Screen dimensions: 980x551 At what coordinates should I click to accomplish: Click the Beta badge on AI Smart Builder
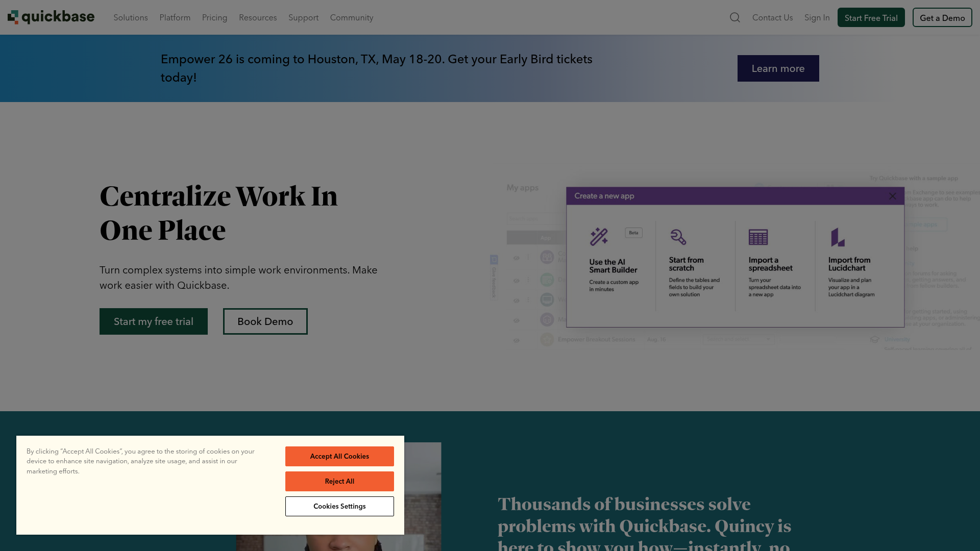pos(633,233)
